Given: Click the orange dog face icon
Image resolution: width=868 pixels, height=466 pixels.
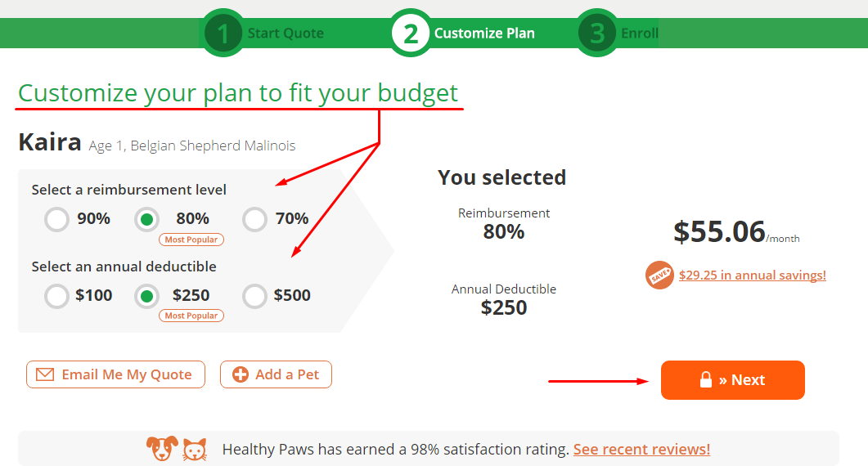Looking at the screenshot, I should click(162, 448).
